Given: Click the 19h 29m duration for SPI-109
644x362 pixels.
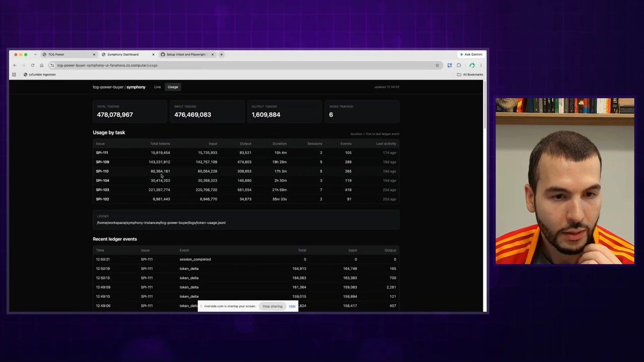Looking at the screenshot, I should [x=279, y=162].
